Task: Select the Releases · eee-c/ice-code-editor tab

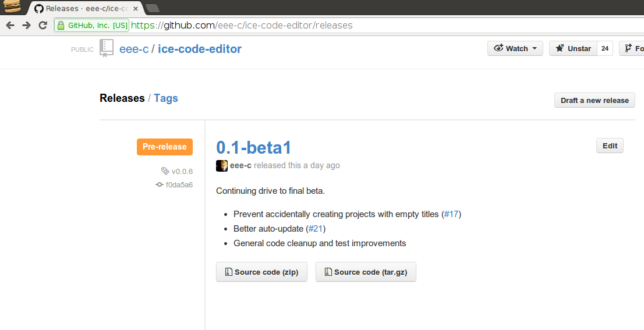Action: 86,8
